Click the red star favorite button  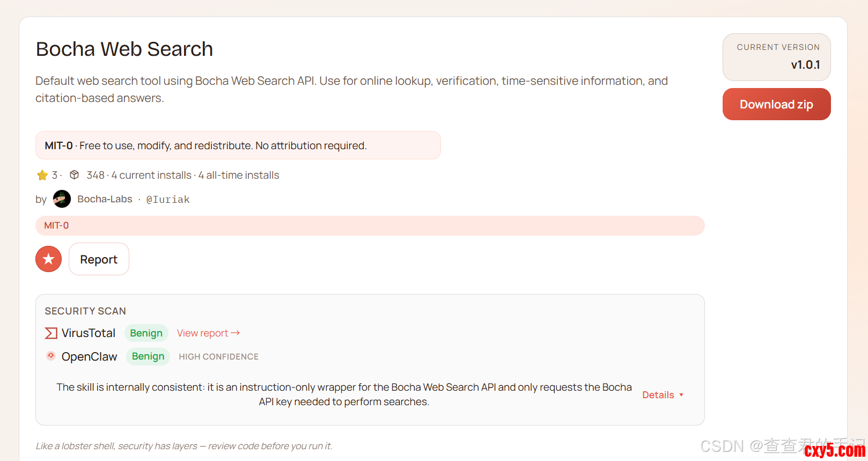coord(49,259)
